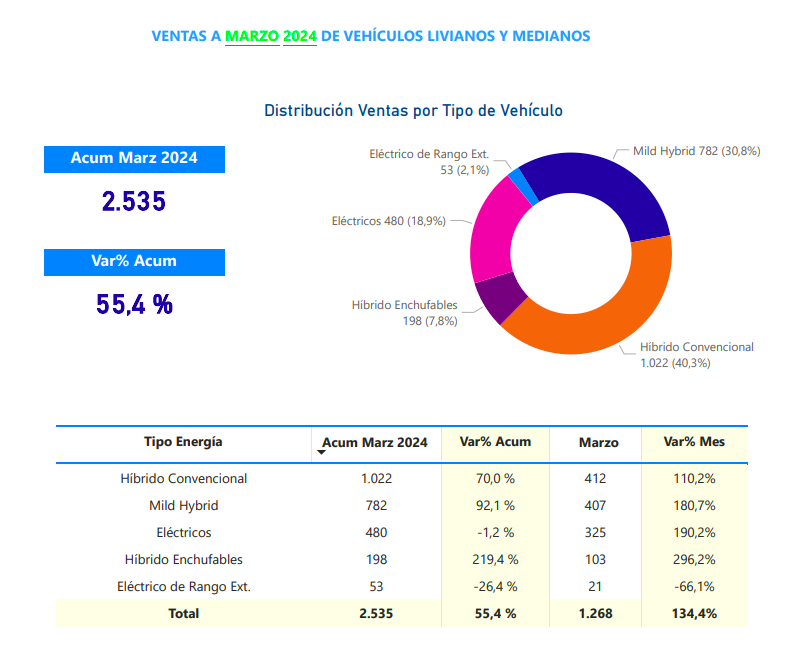Sort by the Acum Marz 2024 column header

click(375, 442)
